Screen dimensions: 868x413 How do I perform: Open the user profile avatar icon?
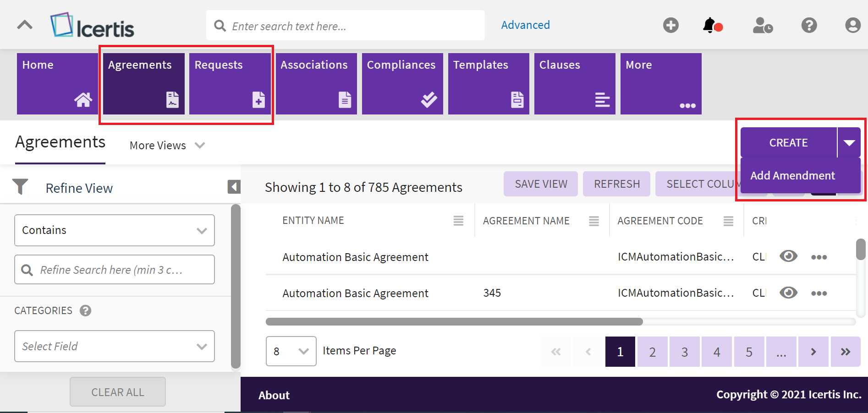point(852,25)
